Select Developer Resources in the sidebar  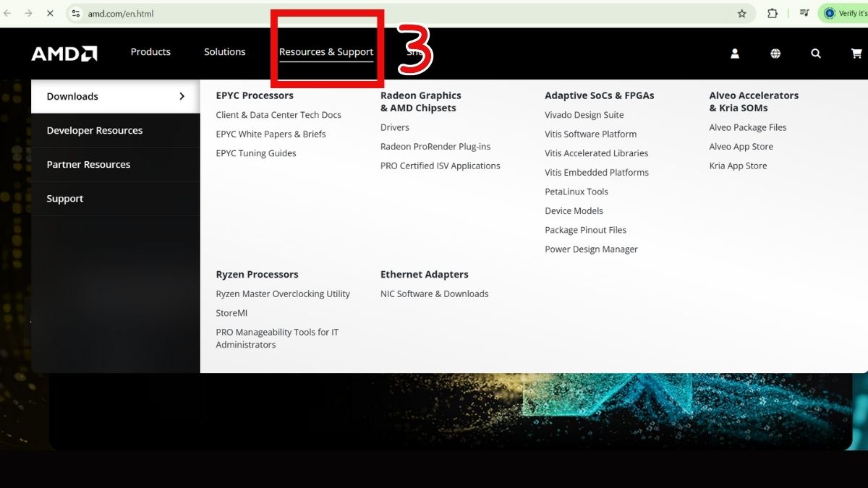pos(116,131)
